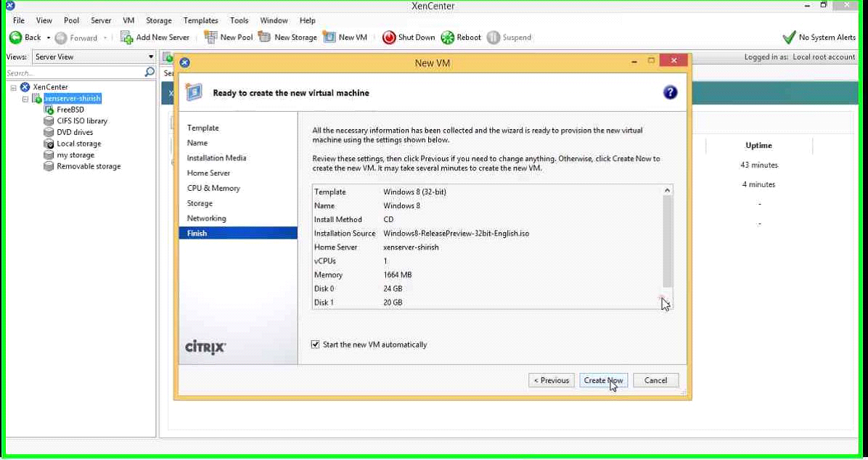This screenshot has height=460, width=868.
Task: Open the Help menu
Action: click(307, 20)
